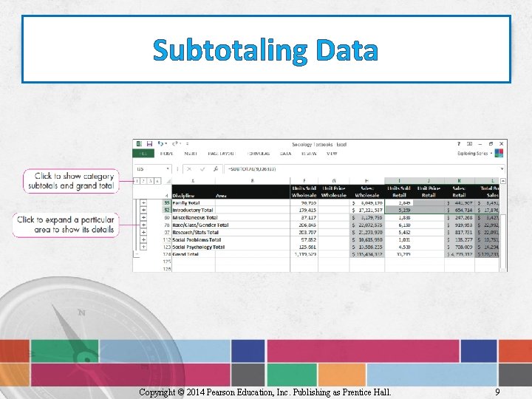532x399 pixels.
Task: Switch to the INSERT ribbon tab
Action: (x=191, y=154)
